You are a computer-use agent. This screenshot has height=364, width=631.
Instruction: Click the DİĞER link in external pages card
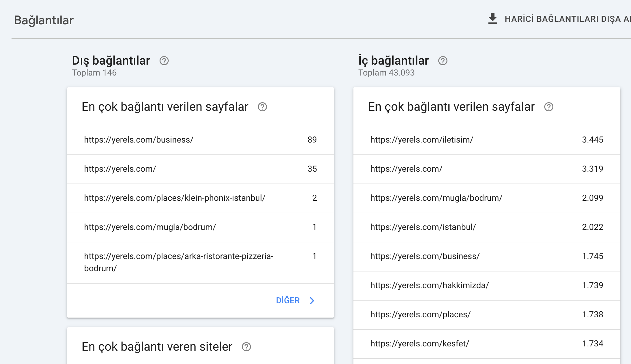pos(288,300)
